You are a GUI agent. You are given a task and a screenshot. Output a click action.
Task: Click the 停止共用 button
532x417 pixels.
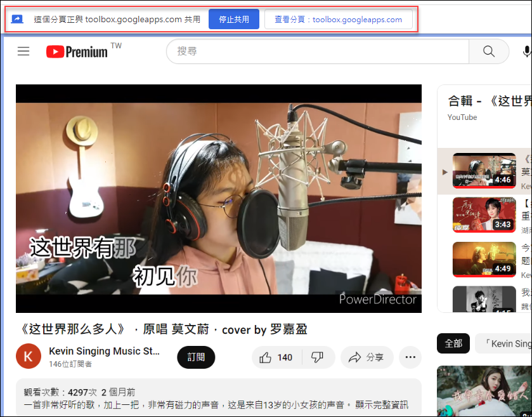point(234,19)
